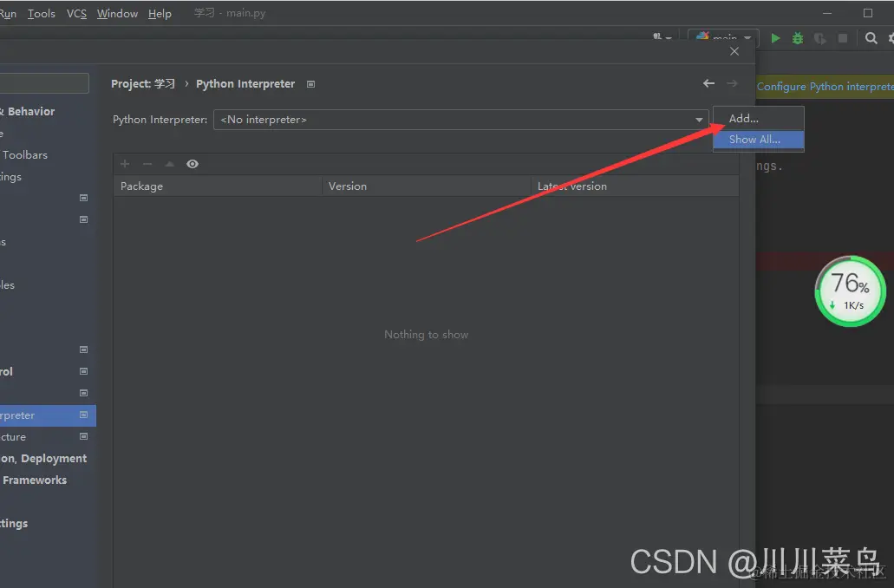Click the Project: 学习 breadcrumb
894x588 pixels.
[x=143, y=84]
